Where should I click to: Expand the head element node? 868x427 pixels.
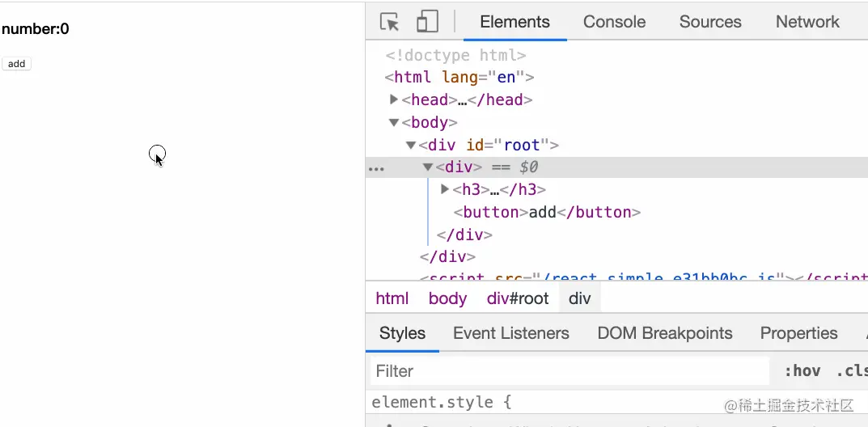394,99
